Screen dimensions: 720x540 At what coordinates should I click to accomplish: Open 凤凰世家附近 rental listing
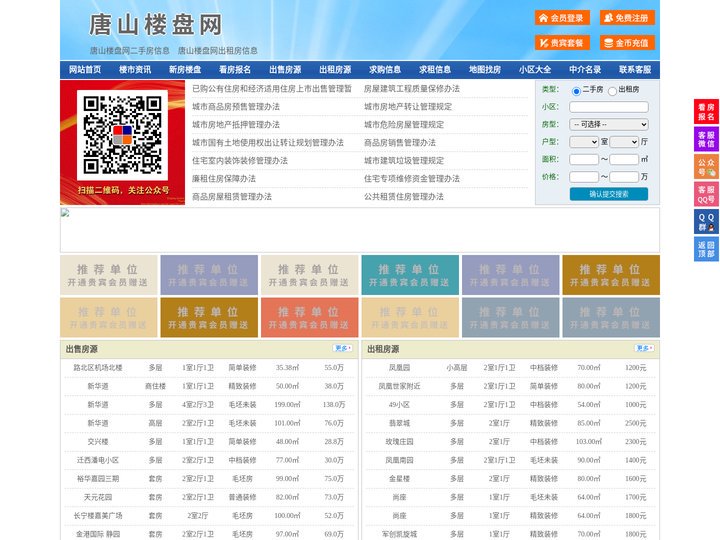(x=399, y=386)
